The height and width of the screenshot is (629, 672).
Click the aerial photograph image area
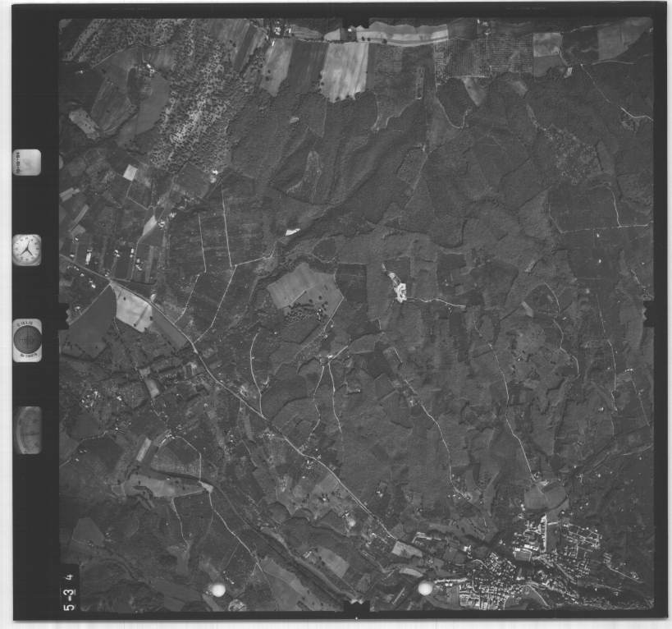(356, 314)
